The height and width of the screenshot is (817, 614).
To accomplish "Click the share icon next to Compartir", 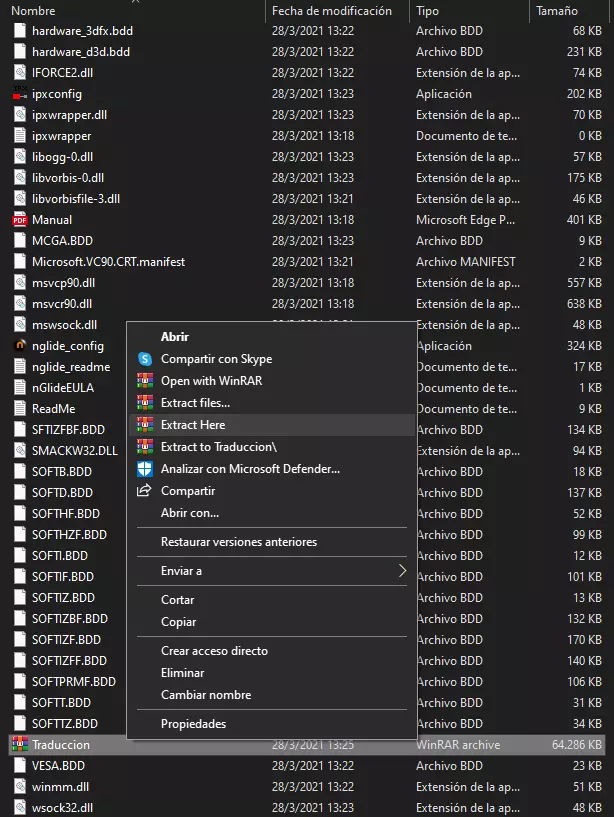I will coord(144,491).
